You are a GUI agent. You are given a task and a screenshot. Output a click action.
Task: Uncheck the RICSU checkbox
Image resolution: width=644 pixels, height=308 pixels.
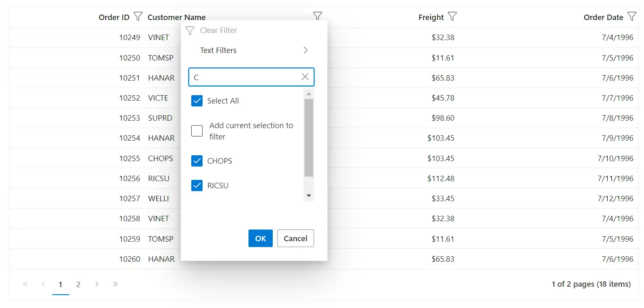[x=197, y=185]
